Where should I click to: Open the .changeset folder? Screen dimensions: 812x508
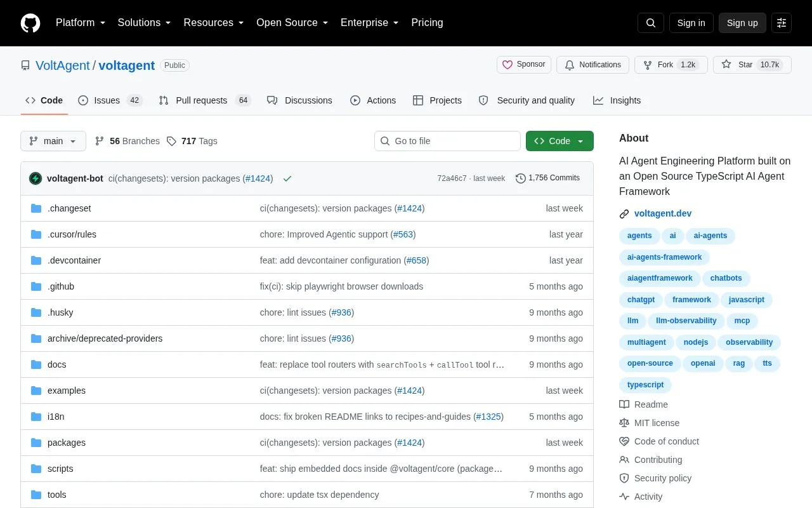tap(69, 208)
